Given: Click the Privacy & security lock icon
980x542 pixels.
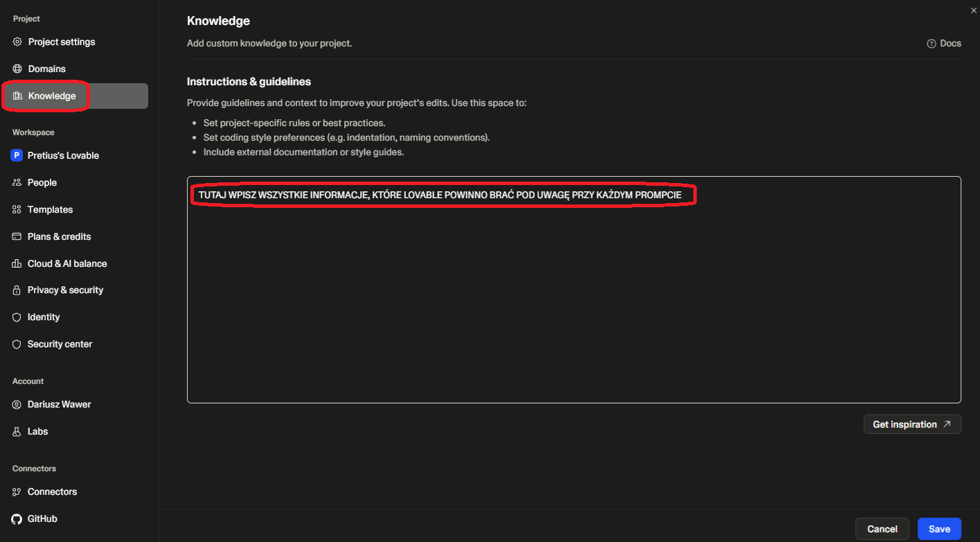Looking at the screenshot, I should (x=17, y=290).
